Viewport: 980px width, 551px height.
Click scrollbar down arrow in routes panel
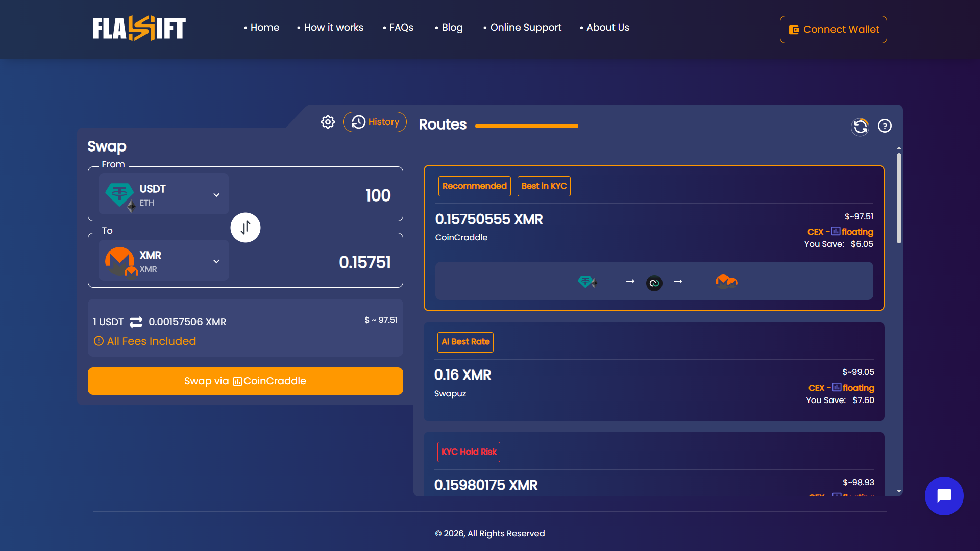coord(899,492)
